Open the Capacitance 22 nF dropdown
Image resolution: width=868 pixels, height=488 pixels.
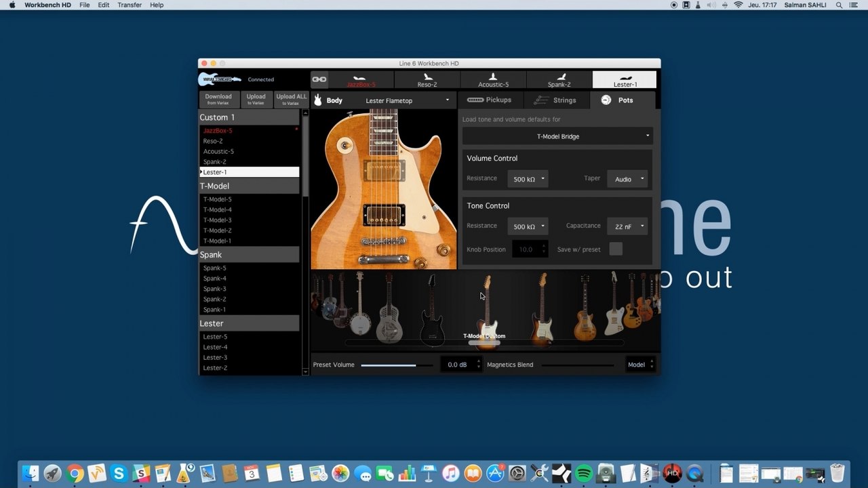point(627,226)
